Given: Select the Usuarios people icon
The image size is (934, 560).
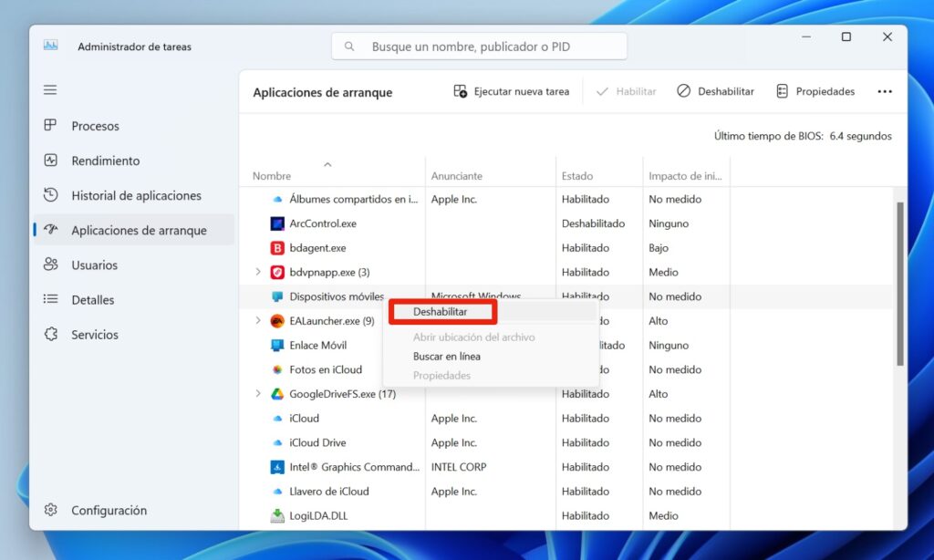Looking at the screenshot, I should (50, 264).
